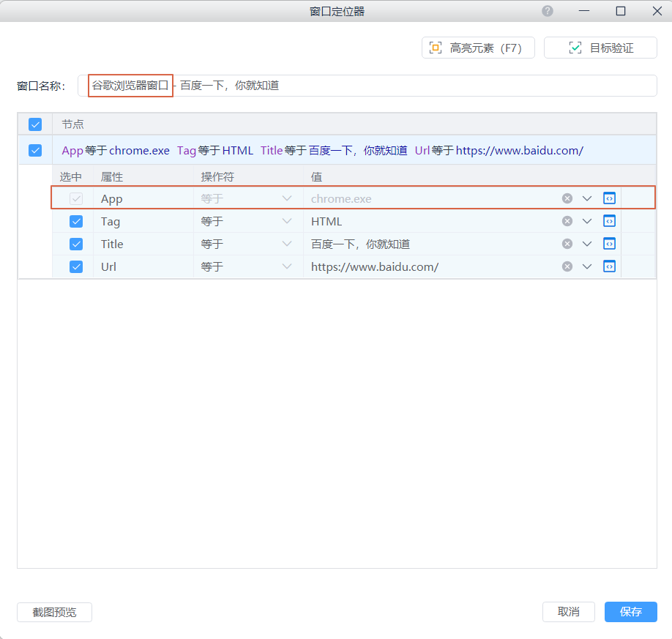Uncheck the Title attribute checkbox
The width and height of the screenshot is (672, 639).
coord(76,244)
